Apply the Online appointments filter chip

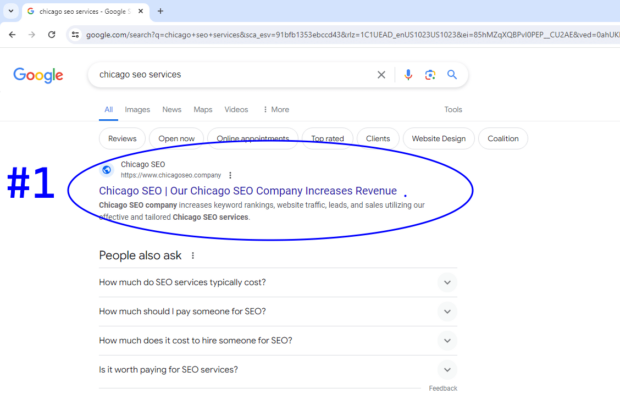point(253,139)
